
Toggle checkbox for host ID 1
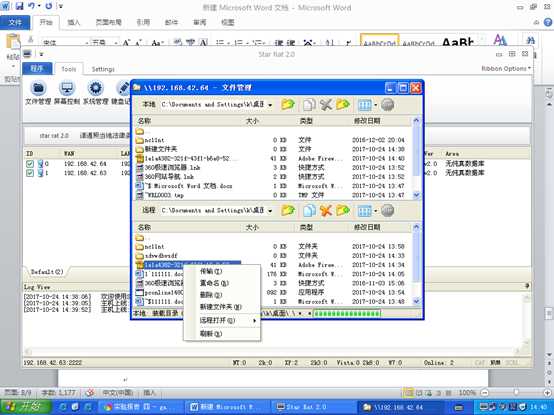pos(30,173)
